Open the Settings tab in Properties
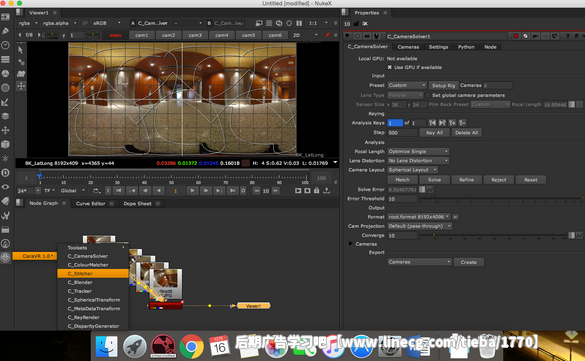Viewport: 585px width, 361px height. [438, 47]
